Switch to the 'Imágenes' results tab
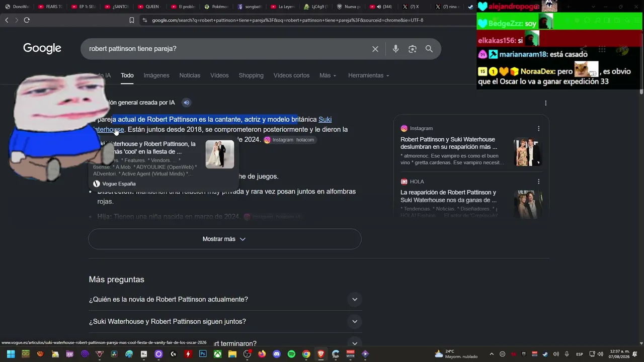 pos(156,75)
